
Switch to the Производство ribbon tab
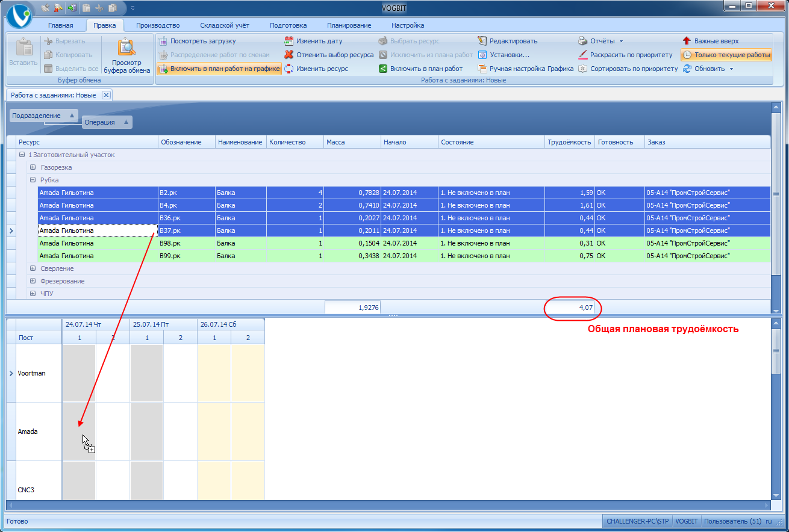coord(158,25)
